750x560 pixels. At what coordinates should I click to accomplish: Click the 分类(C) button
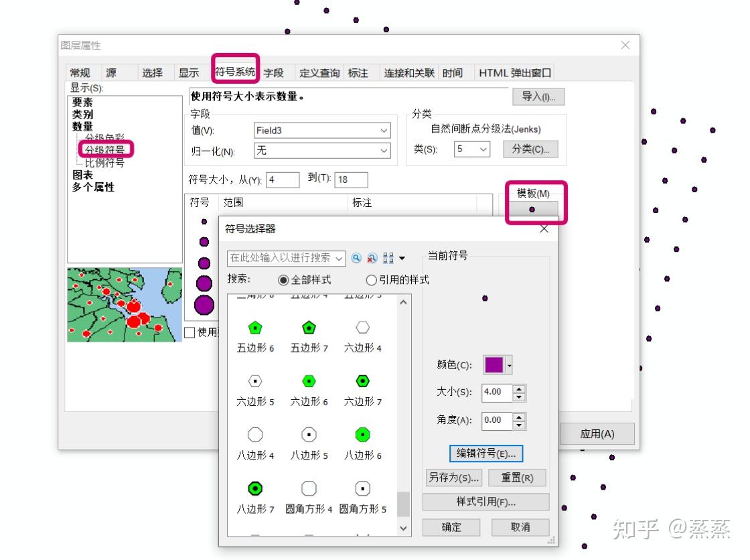(x=530, y=149)
